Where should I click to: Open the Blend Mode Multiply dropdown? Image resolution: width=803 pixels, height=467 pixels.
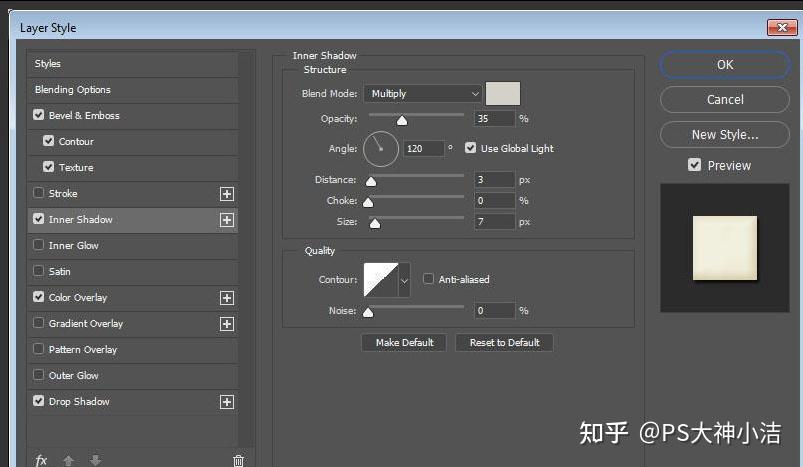(x=423, y=94)
